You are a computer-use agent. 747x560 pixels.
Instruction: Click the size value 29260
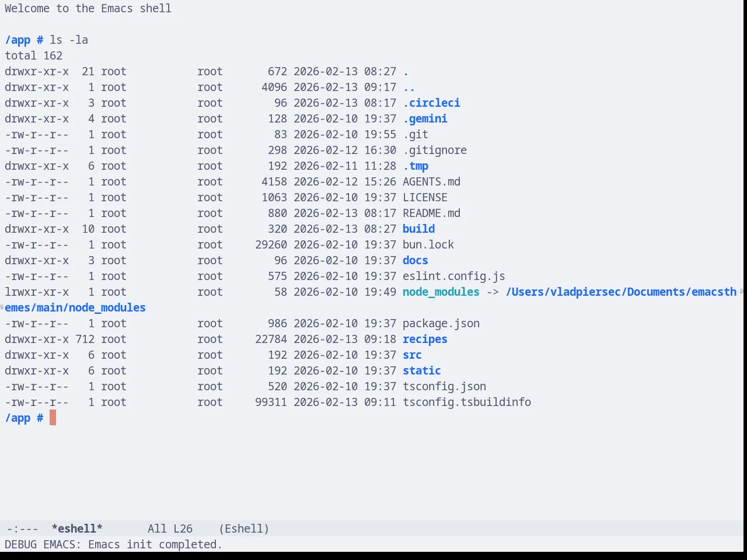point(271,244)
